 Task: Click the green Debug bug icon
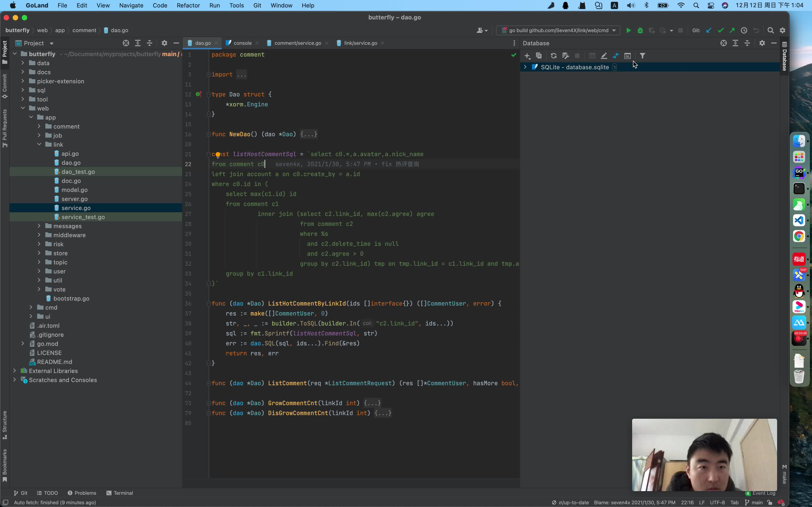tap(640, 31)
